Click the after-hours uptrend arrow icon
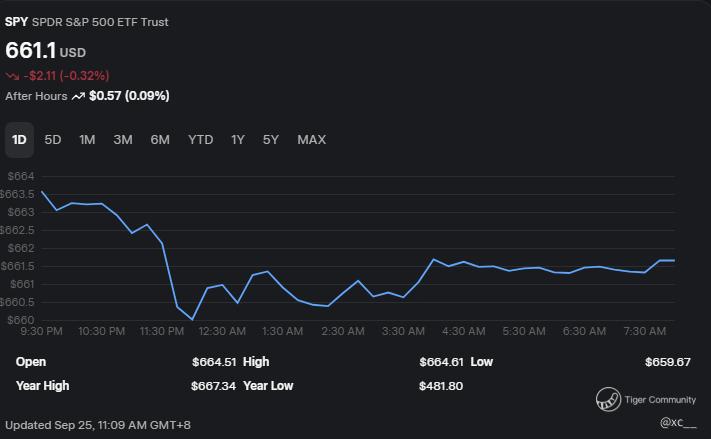The image size is (711, 439). 78,96
